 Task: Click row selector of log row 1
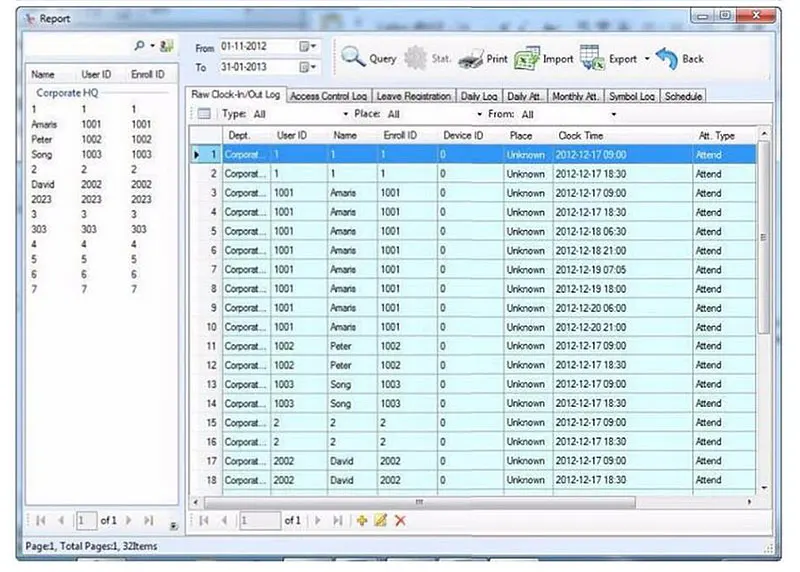click(x=206, y=155)
